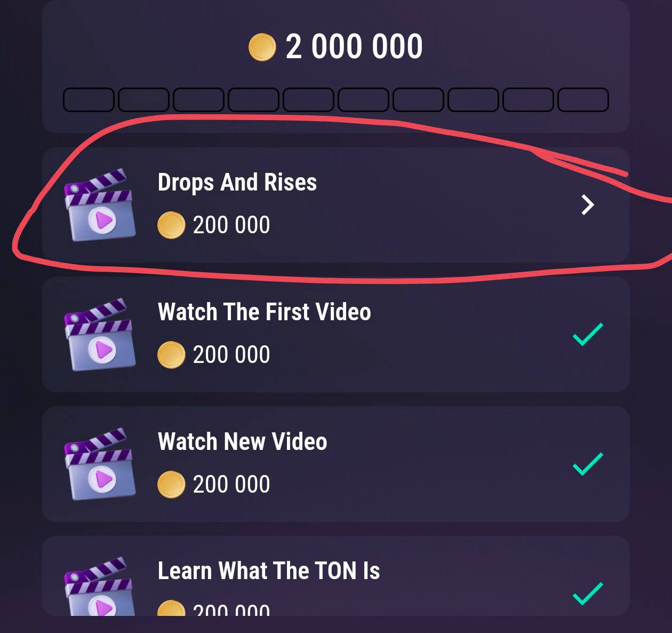Expand Drops And Rises with the right chevron
672x633 pixels.
click(588, 205)
